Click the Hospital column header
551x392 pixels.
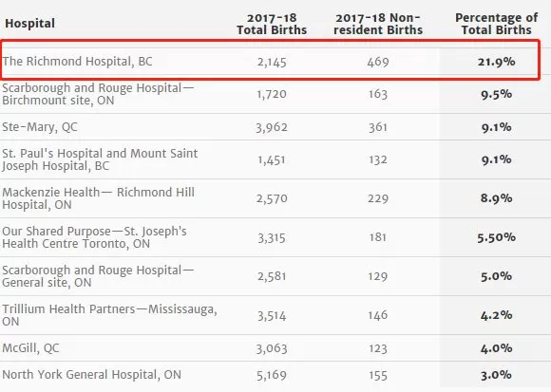click(x=29, y=24)
